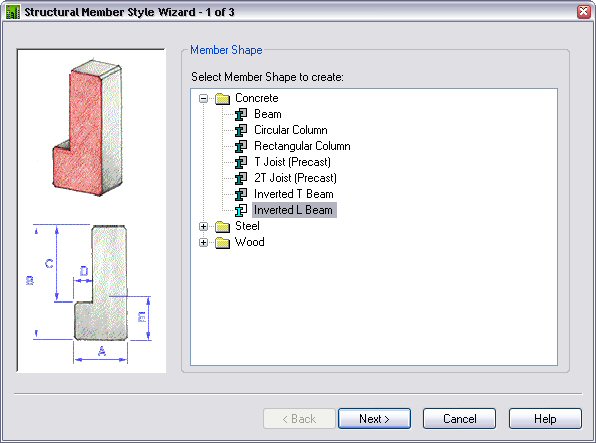This screenshot has height=443, width=596.
Task: Collapse the Concrete tree node
Action: [203, 98]
